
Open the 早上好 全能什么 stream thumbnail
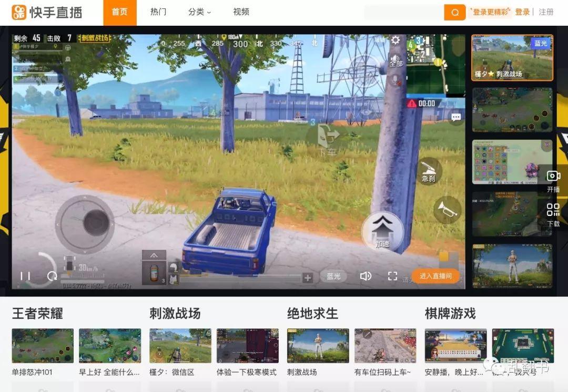(x=110, y=346)
